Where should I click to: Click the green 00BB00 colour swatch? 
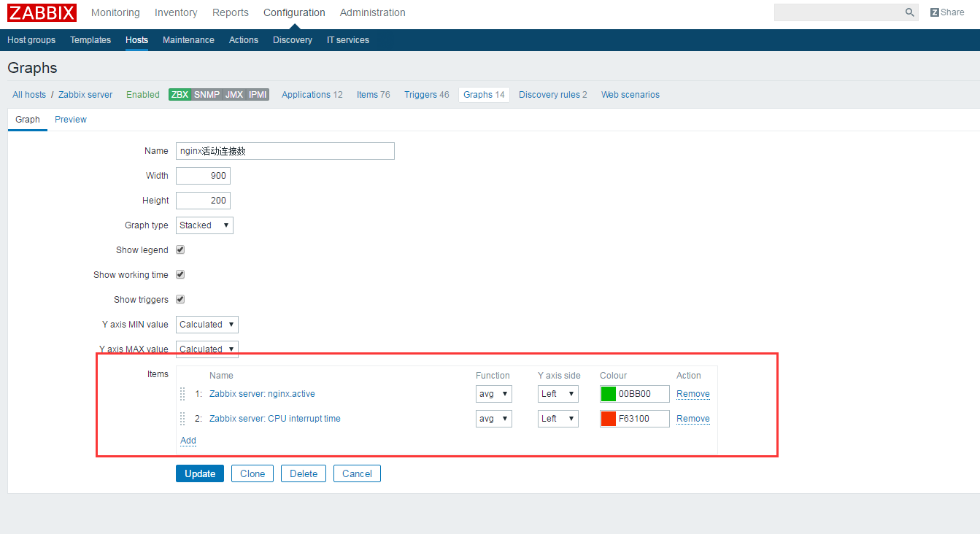(x=609, y=394)
